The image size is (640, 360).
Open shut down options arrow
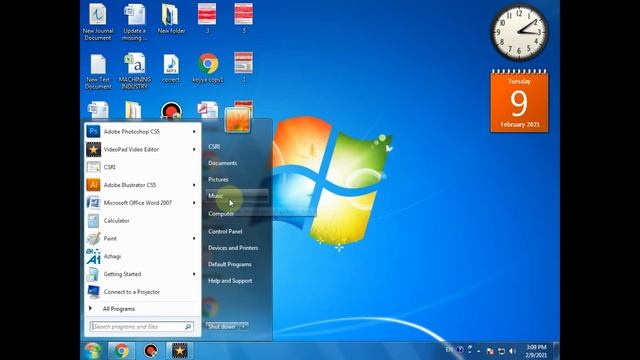244,327
